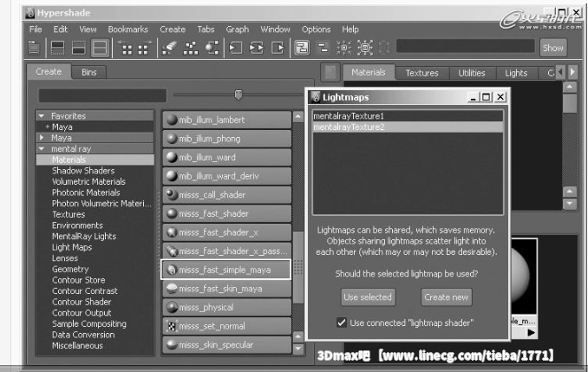Create a mib_illum_ward_deriv node

point(227,176)
